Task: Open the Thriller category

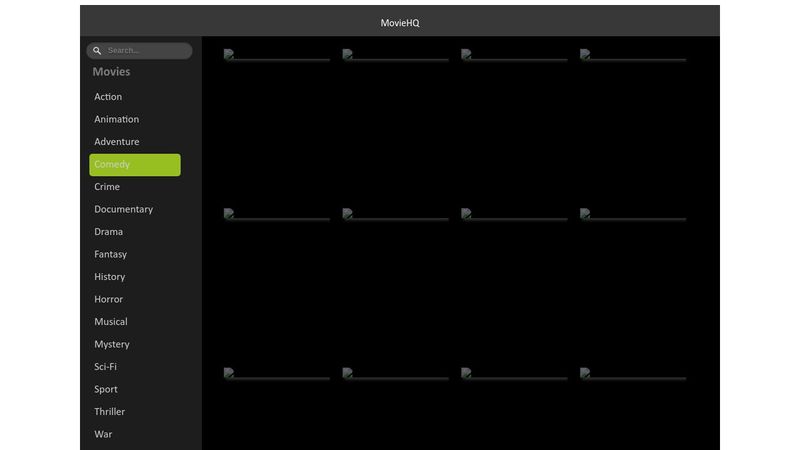Action: 109,412
